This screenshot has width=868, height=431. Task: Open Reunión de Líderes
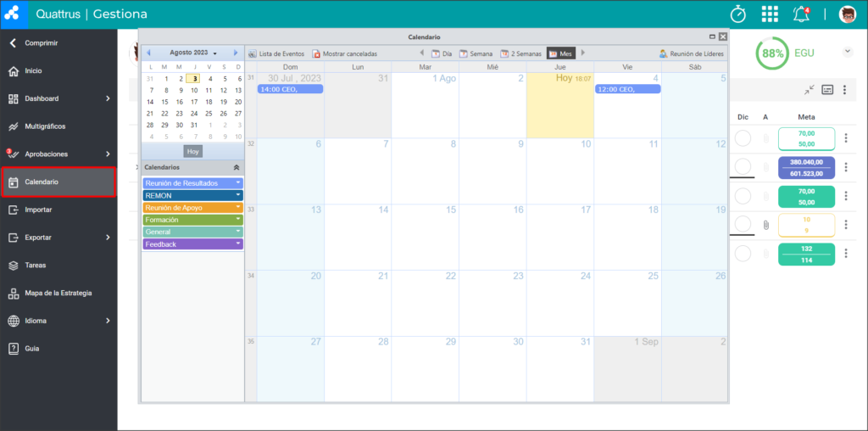692,53
